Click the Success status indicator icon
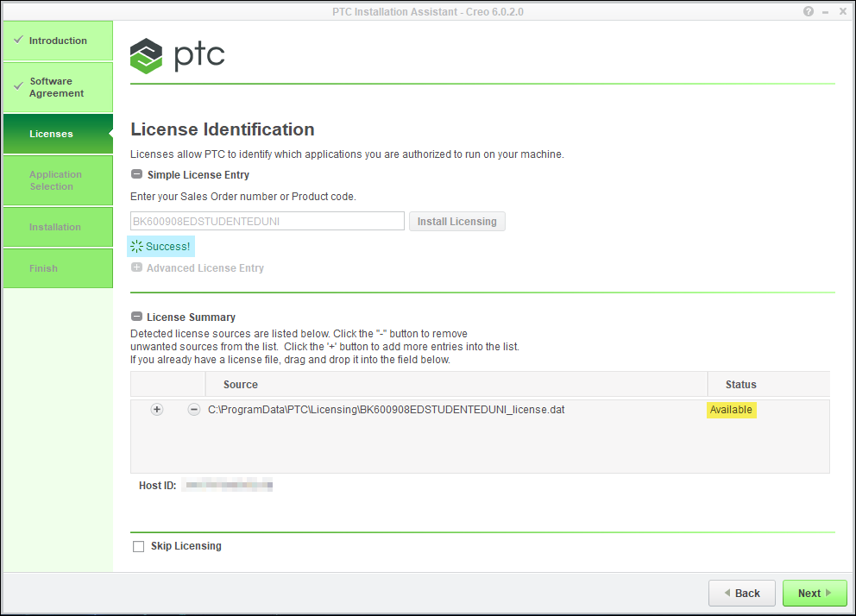 point(136,247)
